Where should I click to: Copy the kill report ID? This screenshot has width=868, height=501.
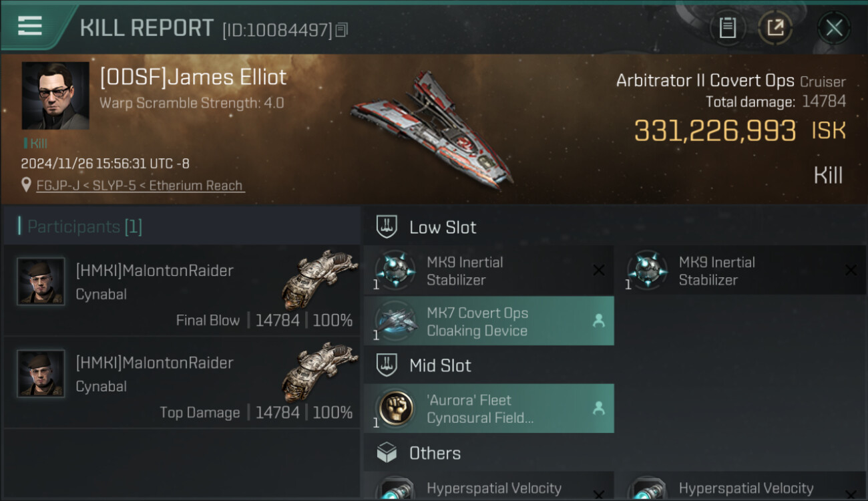[x=342, y=29]
